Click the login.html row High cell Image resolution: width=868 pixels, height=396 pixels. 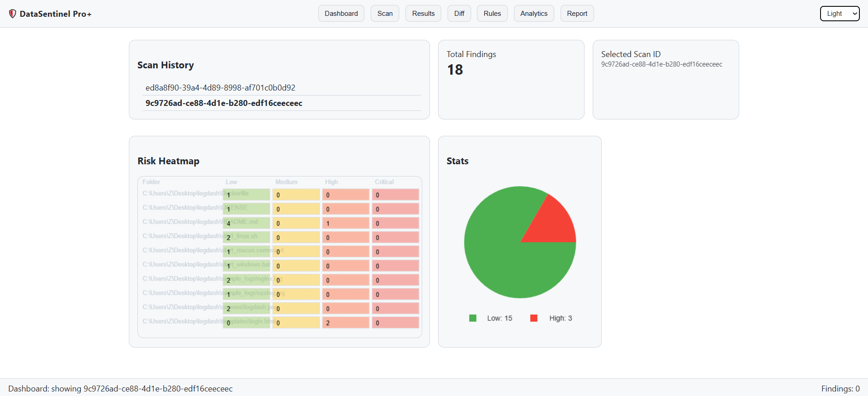(x=346, y=323)
